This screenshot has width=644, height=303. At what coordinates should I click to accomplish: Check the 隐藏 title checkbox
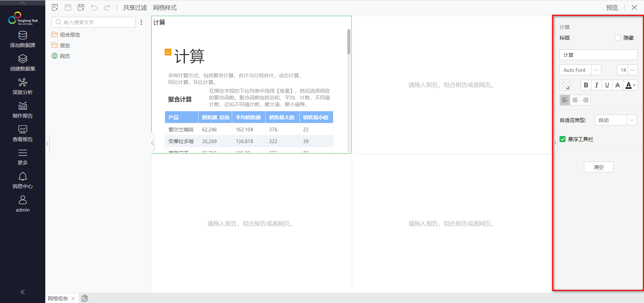point(618,38)
